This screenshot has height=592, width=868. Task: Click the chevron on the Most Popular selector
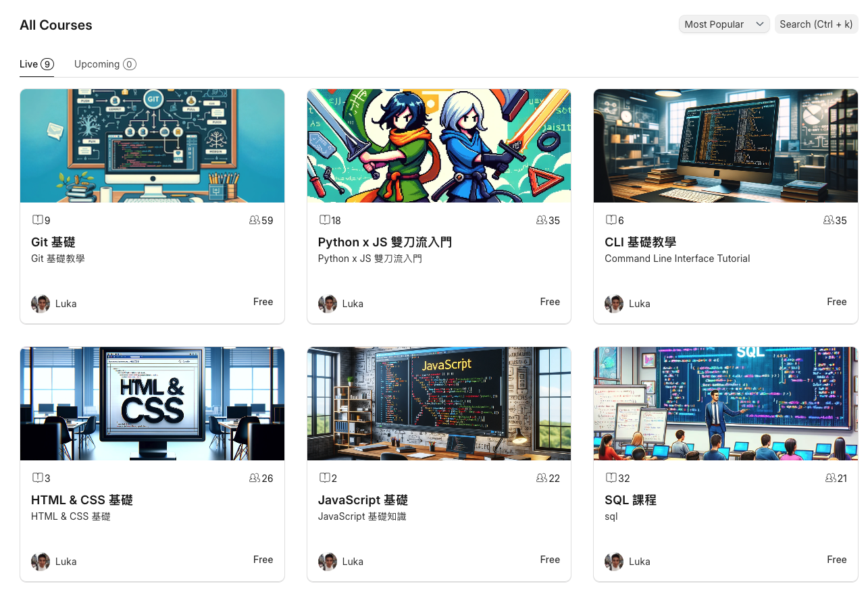(761, 24)
